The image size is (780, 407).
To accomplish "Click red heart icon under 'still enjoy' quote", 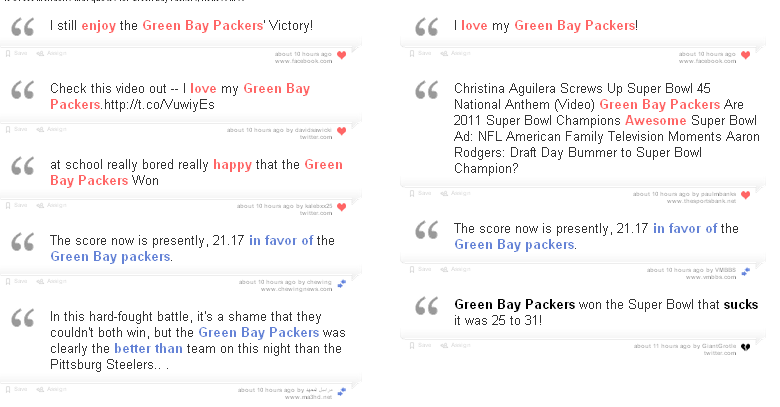I will click(341, 55).
